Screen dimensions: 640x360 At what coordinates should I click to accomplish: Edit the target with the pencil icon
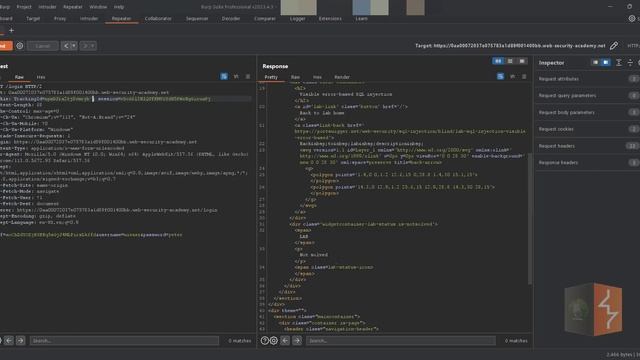click(x=613, y=46)
